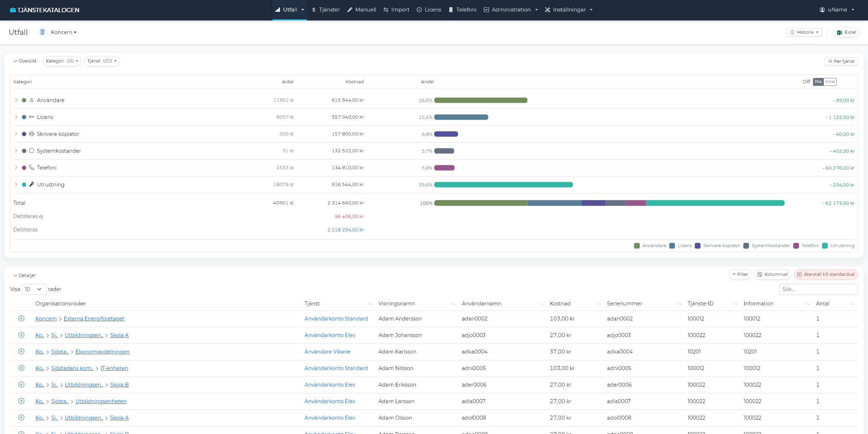Expand the Användare category row
Image resolution: width=868 pixels, height=434 pixels.
(16, 100)
